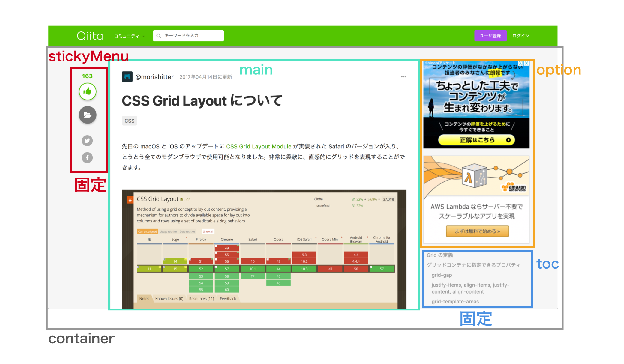Stock the article using folder icon
The image size is (624, 364).
[x=87, y=115]
